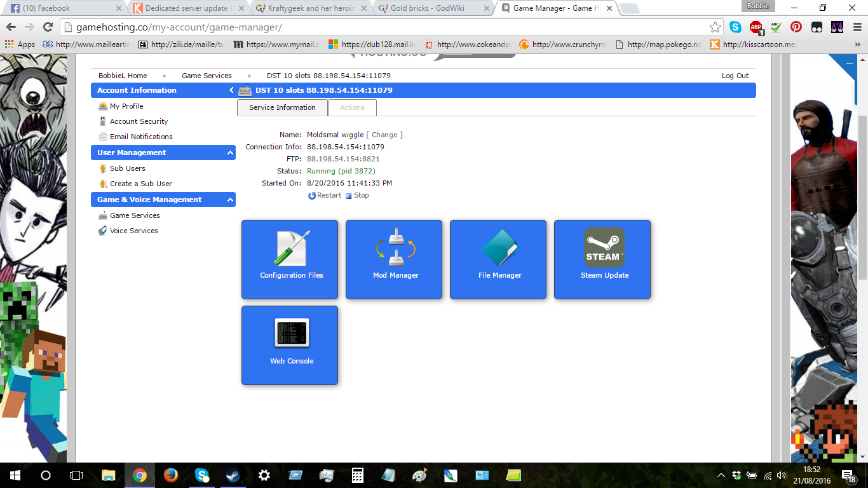Click Change link next to server name
This screenshot has height=488, width=868.
click(x=384, y=135)
